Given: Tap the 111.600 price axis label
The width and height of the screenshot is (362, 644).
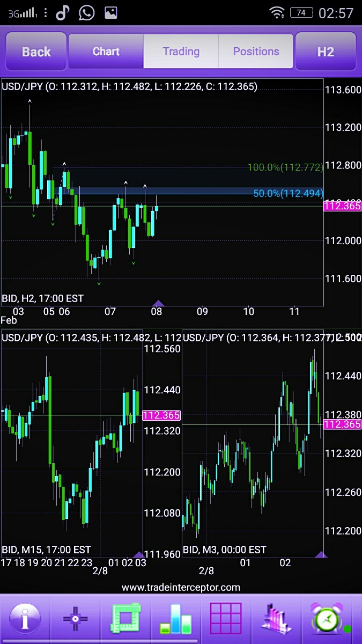Looking at the screenshot, I should [x=343, y=279].
